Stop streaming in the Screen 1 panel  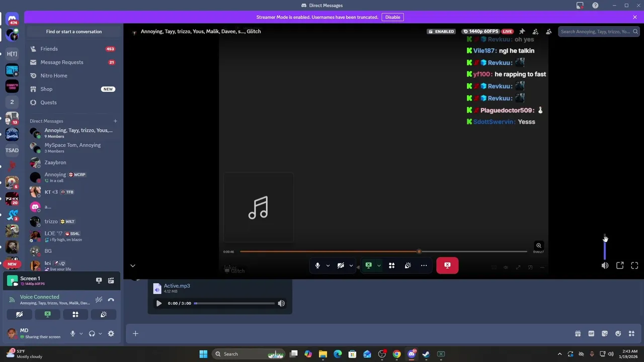[x=99, y=281]
